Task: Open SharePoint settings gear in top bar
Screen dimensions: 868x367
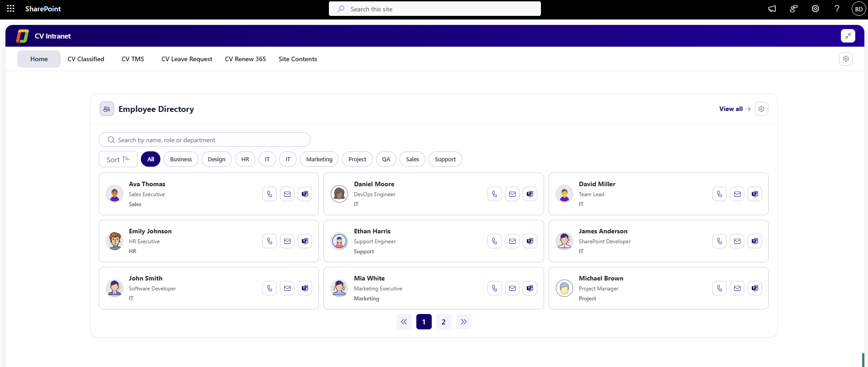Action: 815,9
